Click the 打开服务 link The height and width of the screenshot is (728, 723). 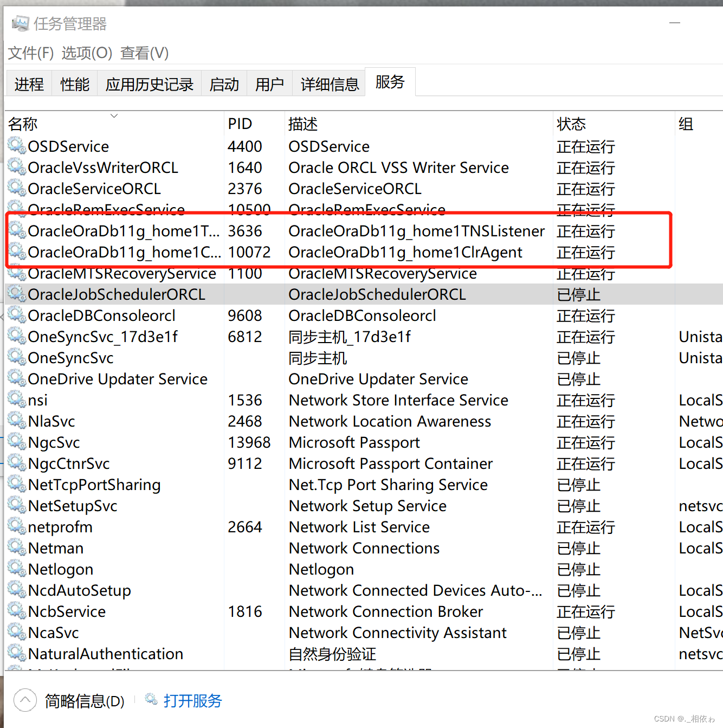[x=193, y=700]
